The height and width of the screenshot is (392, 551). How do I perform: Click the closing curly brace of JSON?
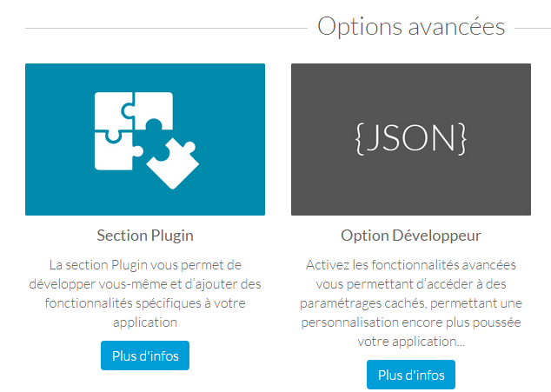tap(463, 138)
